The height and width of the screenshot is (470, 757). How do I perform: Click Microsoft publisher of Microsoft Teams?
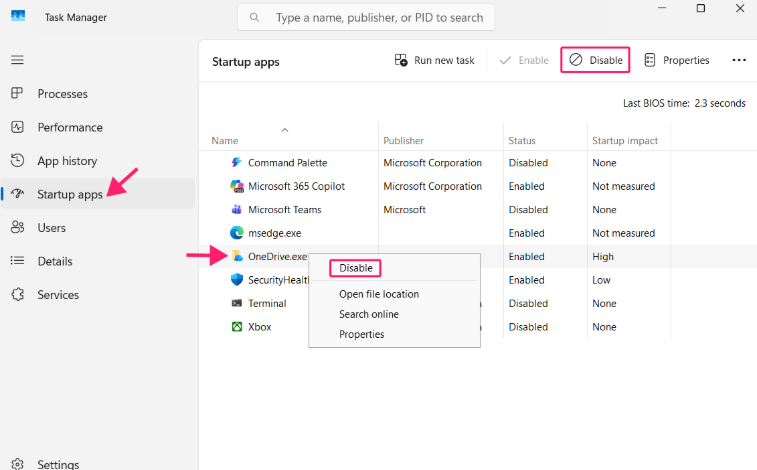404,209
